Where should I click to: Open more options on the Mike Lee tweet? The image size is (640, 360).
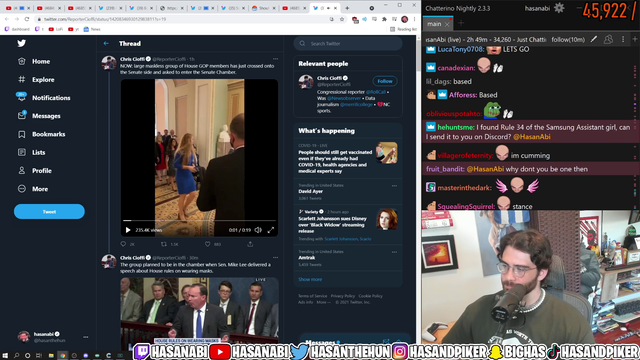[276, 258]
